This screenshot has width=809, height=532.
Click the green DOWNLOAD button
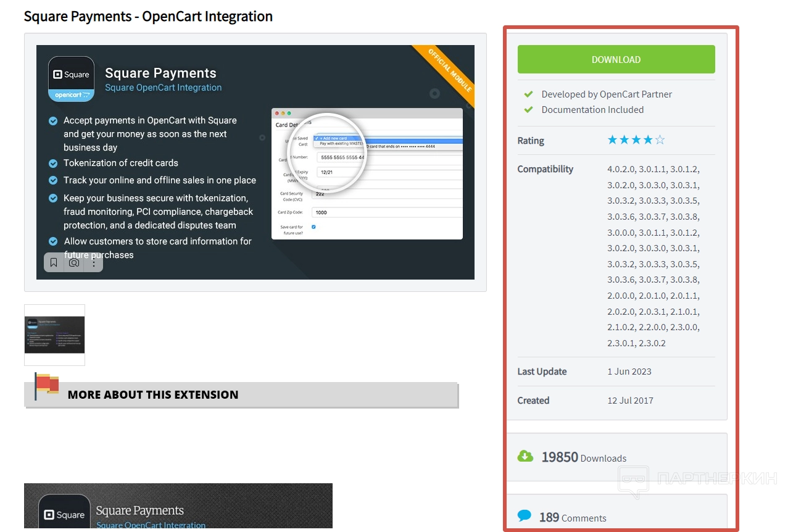point(616,59)
